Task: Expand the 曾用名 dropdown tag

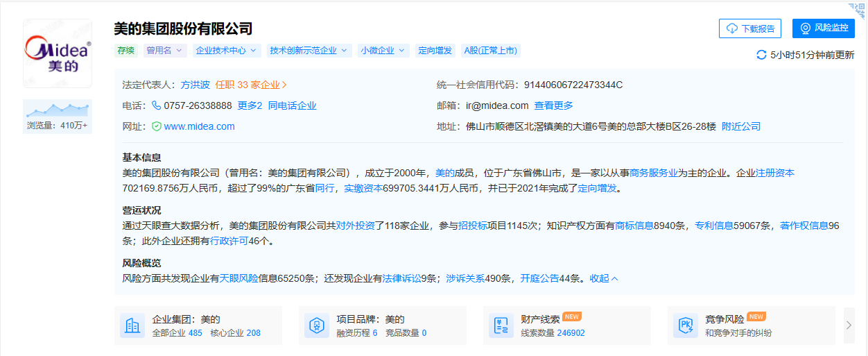Action: click(165, 51)
